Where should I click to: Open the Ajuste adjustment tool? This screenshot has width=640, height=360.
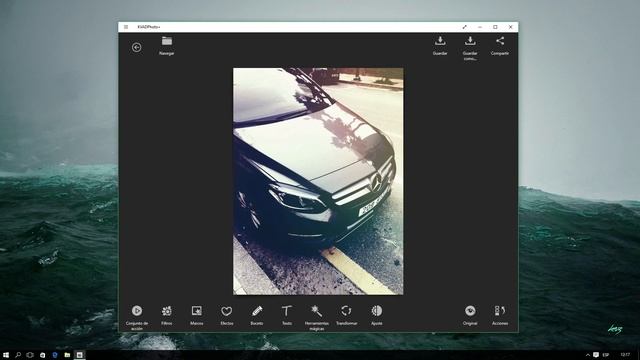click(x=377, y=316)
